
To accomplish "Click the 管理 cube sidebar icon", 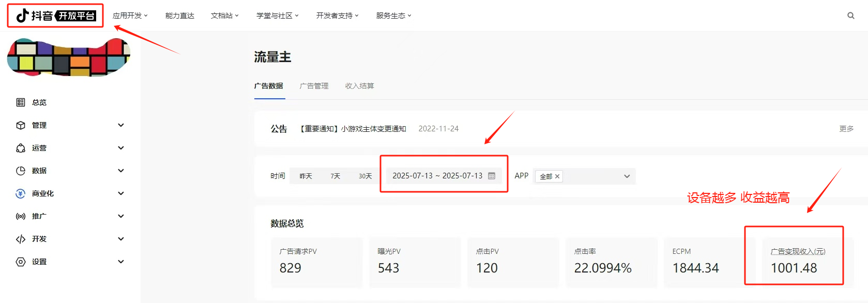I will coord(21,125).
